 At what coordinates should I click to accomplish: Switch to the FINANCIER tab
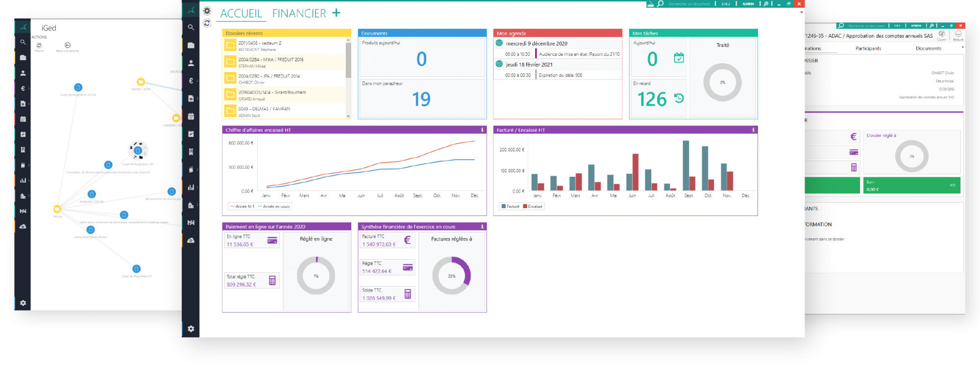pos(299,13)
